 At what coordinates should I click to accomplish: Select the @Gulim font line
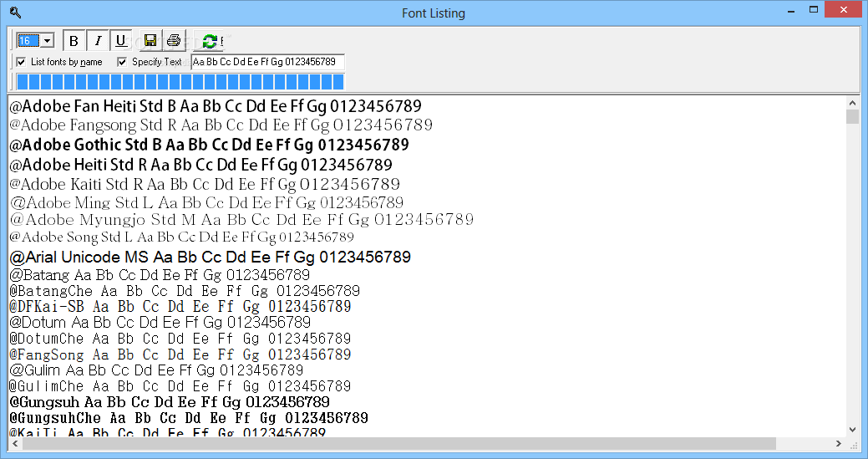pyautogui.click(x=156, y=370)
